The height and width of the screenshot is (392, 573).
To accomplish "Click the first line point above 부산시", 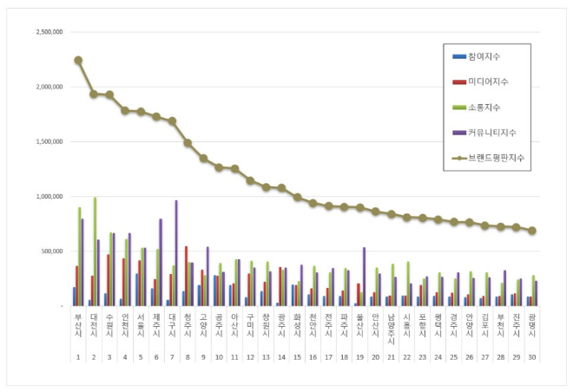I will pos(78,61).
